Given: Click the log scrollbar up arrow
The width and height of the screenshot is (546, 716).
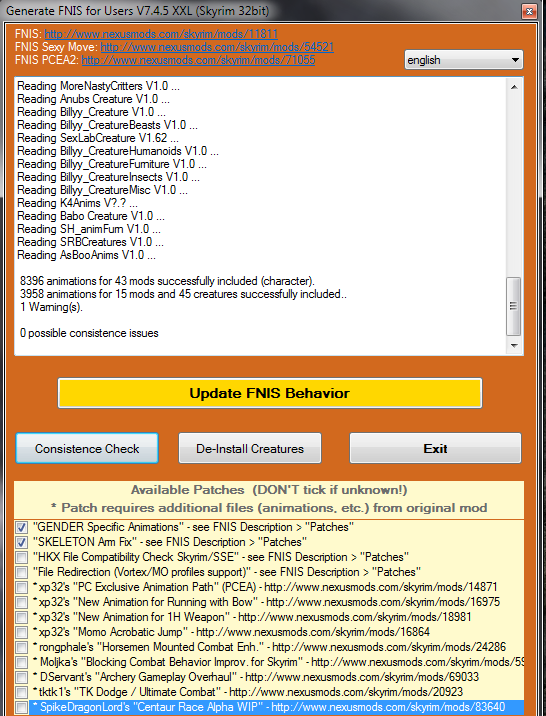Looking at the screenshot, I should (514, 87).
